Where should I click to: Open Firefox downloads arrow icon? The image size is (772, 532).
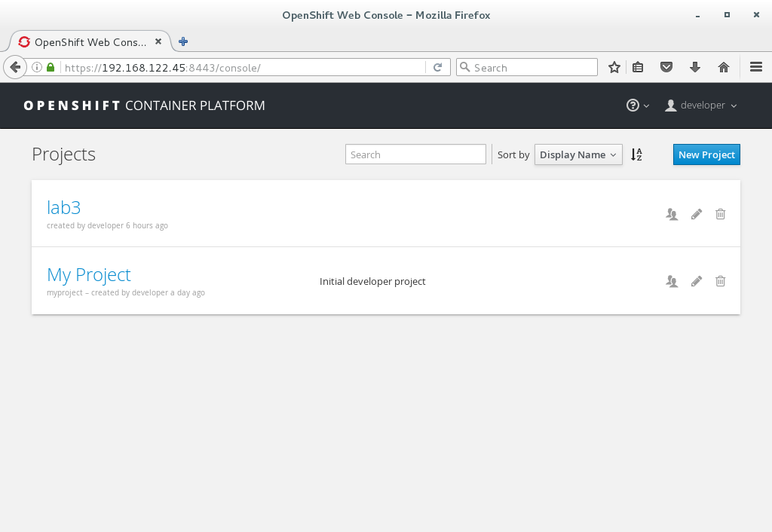click(x=694, y=67)
